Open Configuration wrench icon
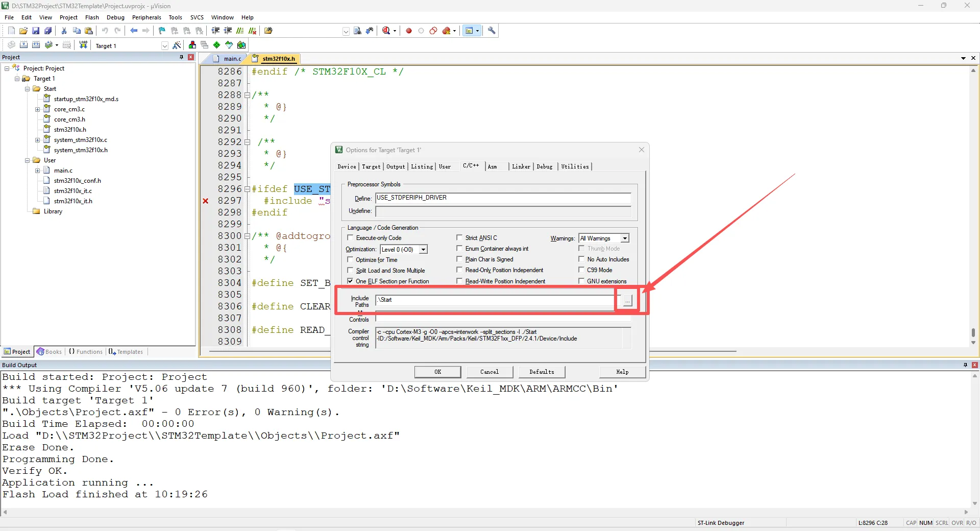Screen dimensions: 980x531 pyautogui.click(x=492, y=31)
